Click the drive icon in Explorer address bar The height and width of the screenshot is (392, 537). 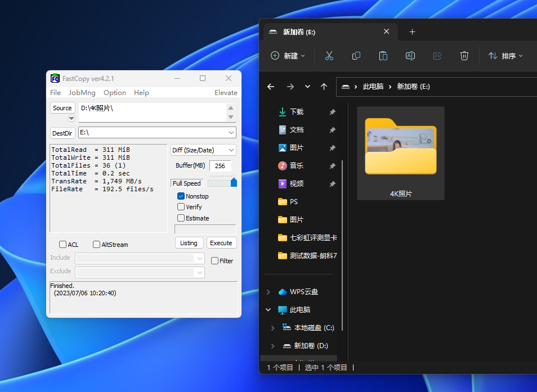click(x=346, y=87)
